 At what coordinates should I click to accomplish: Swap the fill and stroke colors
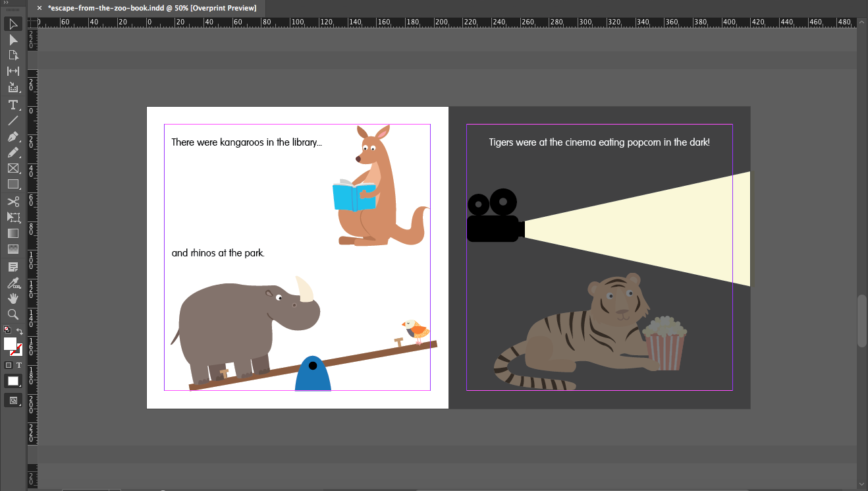click(x=20, y=331)
